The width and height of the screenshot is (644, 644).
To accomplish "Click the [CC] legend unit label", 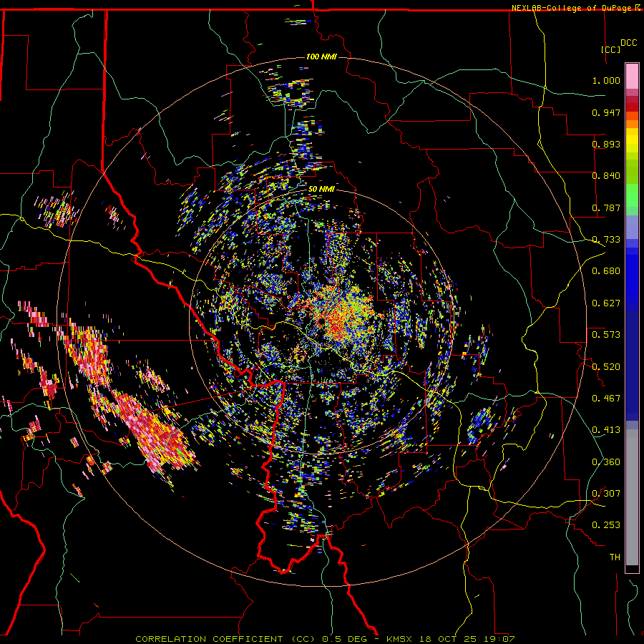I will [610, 49].
